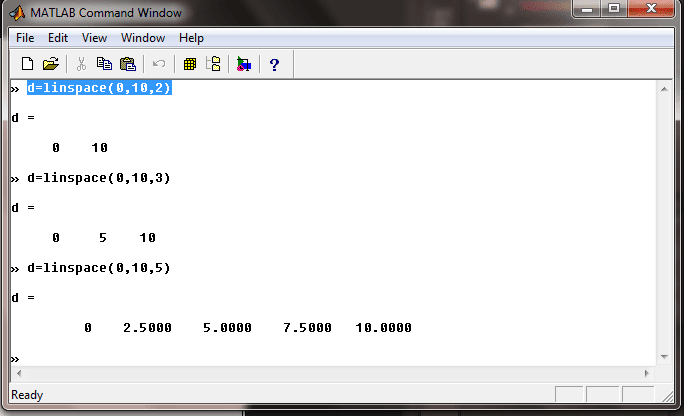Click the Undo arrow icon
The image size is (684, 416).
[x=159, y=64]
